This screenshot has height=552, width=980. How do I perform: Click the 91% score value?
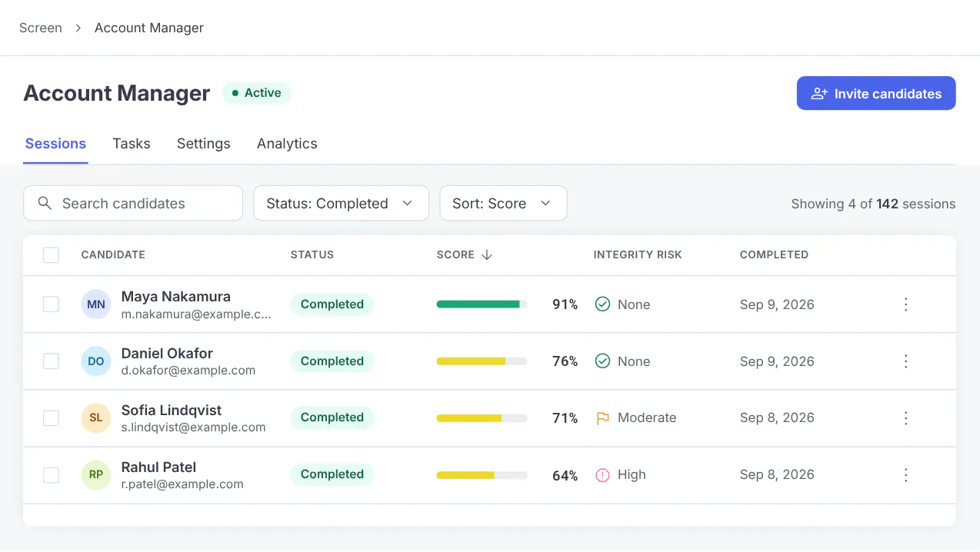[565, 304]
